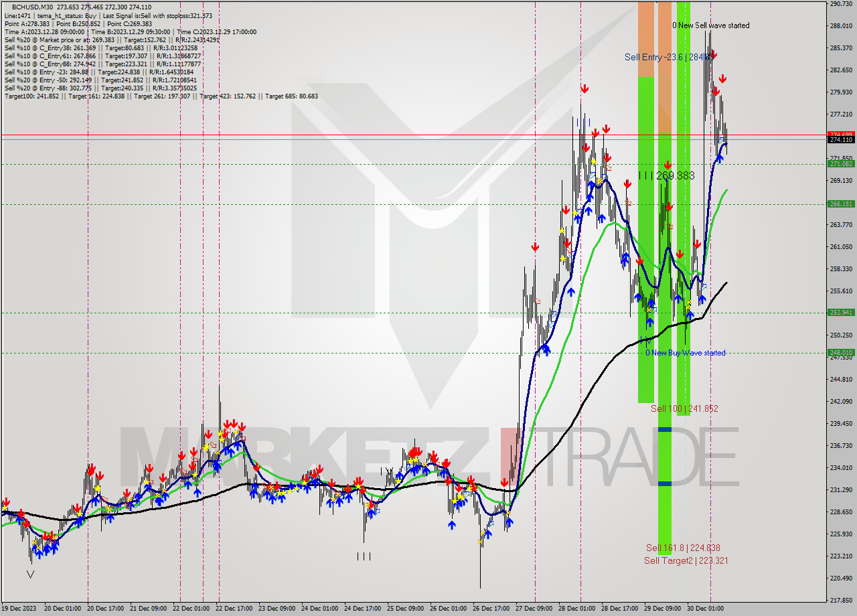Click the 'Point A:278.383' info line
This screenshot has width=857, height=616.
click(25, 23)
